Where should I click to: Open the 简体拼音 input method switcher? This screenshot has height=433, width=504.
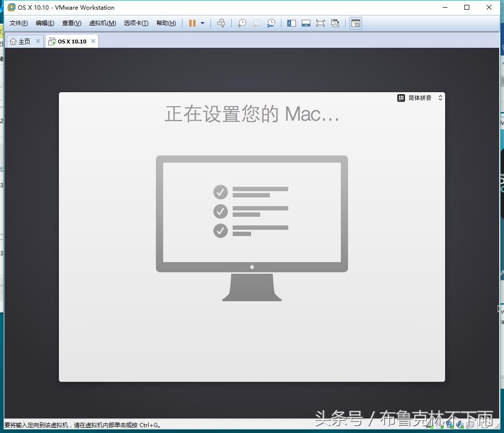[x=420, y=98]
